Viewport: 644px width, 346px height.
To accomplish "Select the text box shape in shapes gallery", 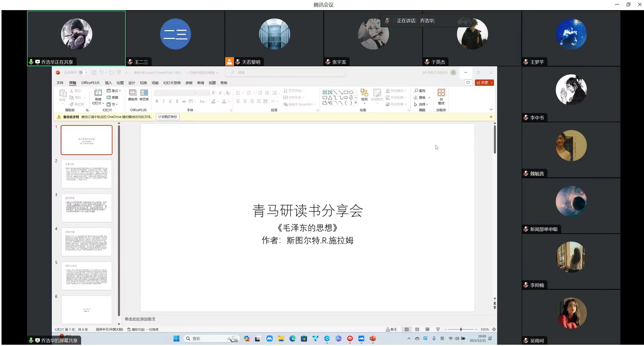I will tap(325, 92).
